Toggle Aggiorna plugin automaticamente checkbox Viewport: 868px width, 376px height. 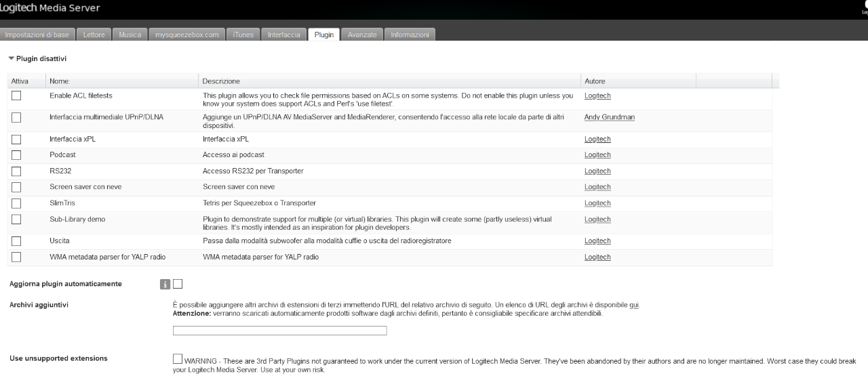178,284
